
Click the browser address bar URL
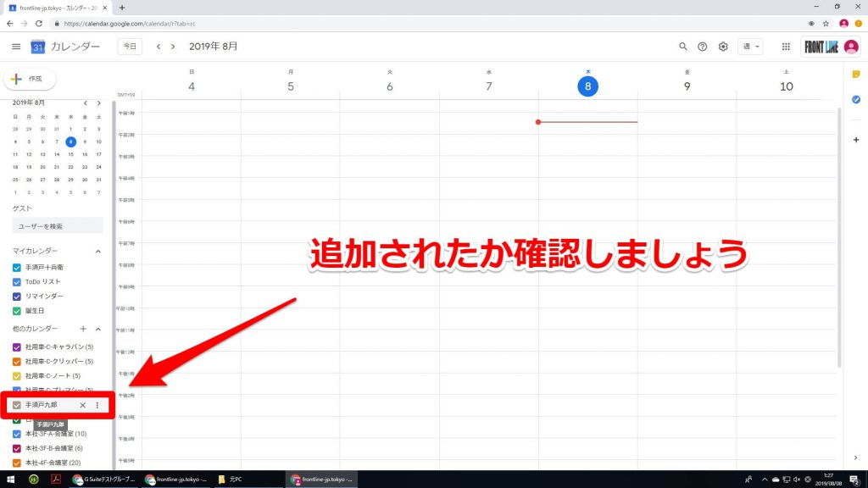(x=130, y=24)
